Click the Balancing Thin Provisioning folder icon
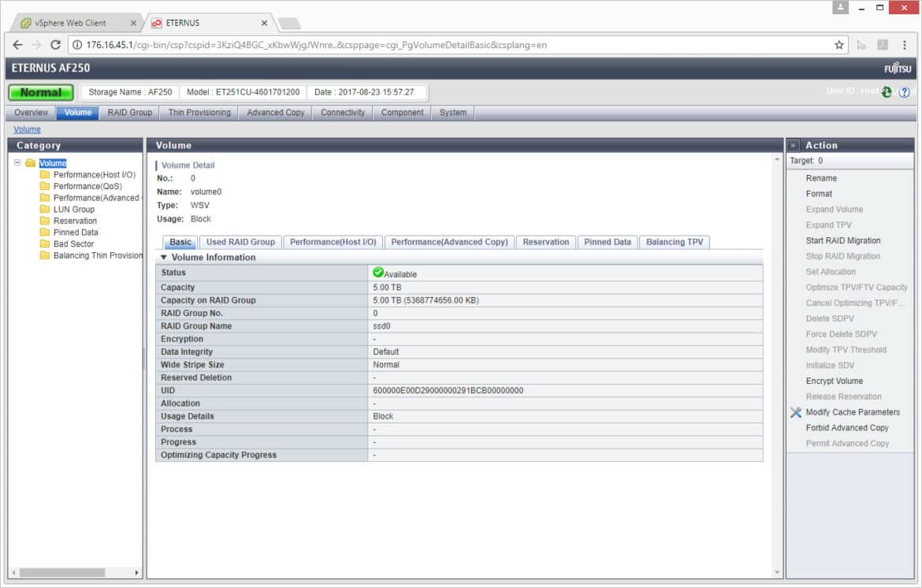This screenshot has height=588, width=922. (45, 255)
